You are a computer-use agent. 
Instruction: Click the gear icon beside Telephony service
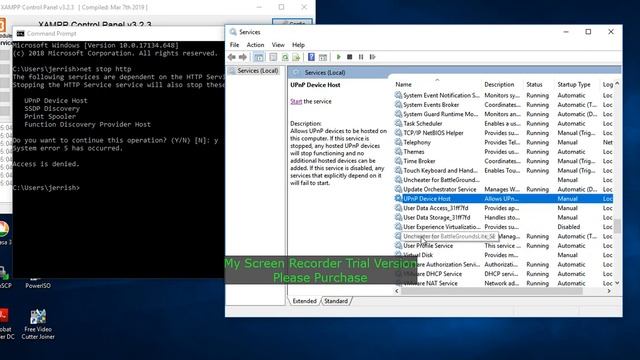398,142
